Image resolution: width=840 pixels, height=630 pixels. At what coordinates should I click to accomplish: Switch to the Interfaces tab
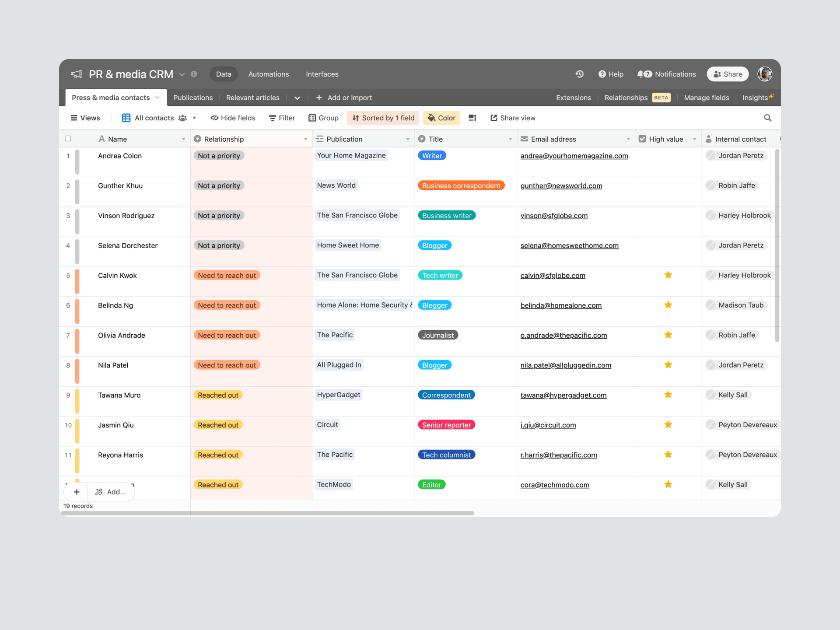(322, 74)
